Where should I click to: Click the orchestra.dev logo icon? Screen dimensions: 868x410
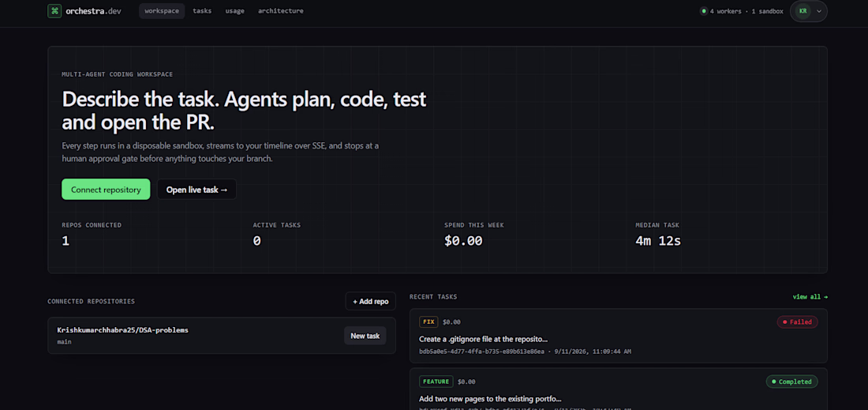click(54, 10)
